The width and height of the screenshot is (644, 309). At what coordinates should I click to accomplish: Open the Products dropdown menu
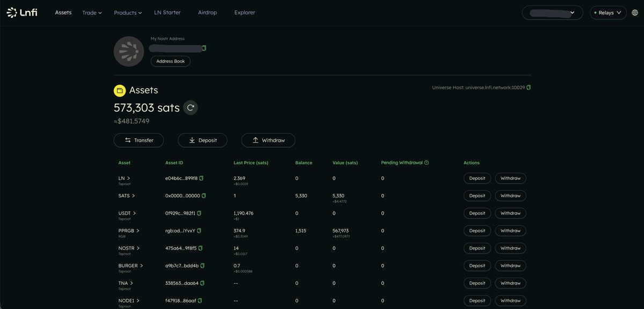tap(128, 12)
